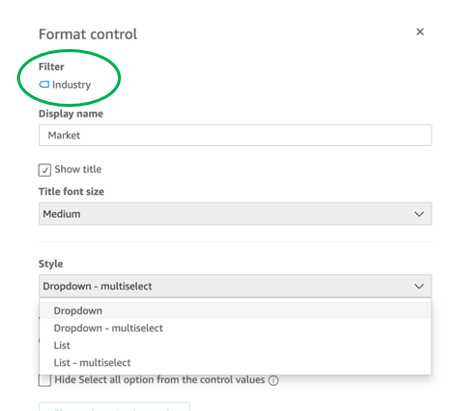This screenshot has width=470, height=411.
Task: Choose Dropdown - multiselect from the style list
Action: pyautogui.click(x=235, y=328)
